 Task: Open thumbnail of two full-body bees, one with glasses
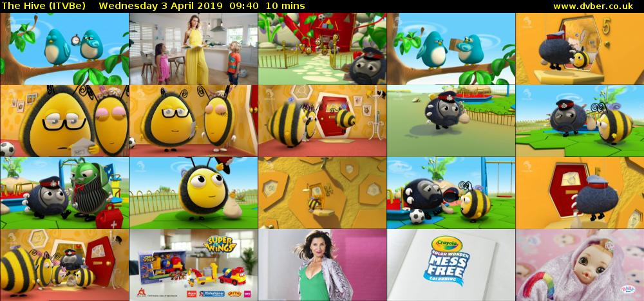click(193, 120)
